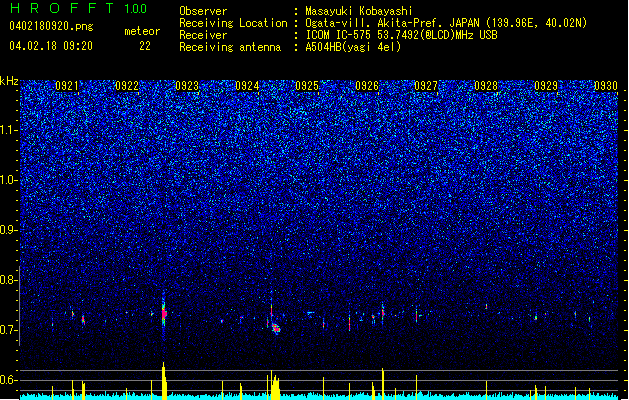Click the Receiving antenna label
The height and width of the screenshot is (400, 629).
230,47
